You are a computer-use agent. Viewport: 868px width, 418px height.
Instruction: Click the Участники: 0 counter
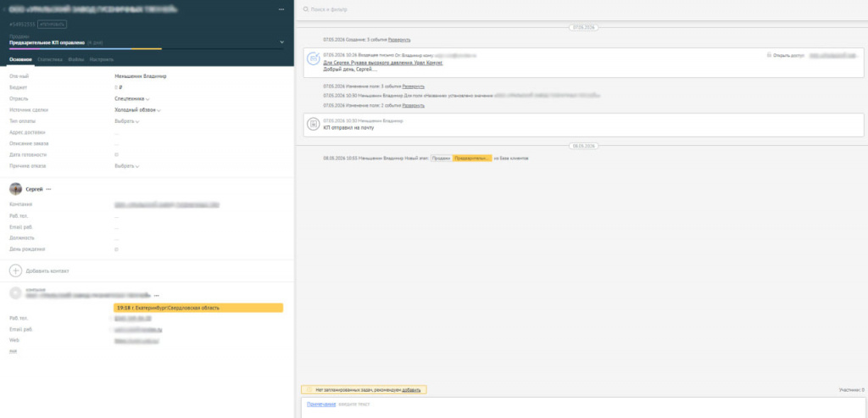pyautogui.click(x=851, y=390)
